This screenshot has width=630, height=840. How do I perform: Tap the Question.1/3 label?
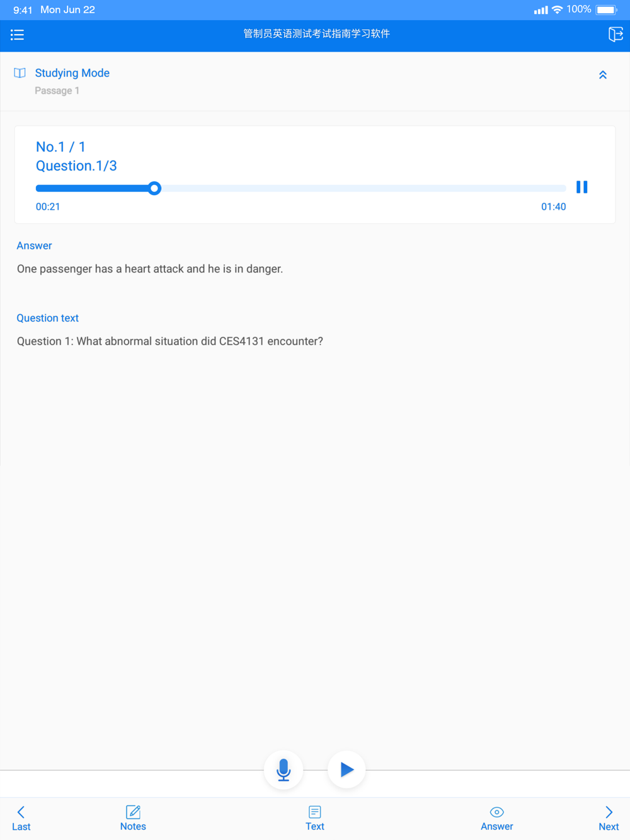76,166
